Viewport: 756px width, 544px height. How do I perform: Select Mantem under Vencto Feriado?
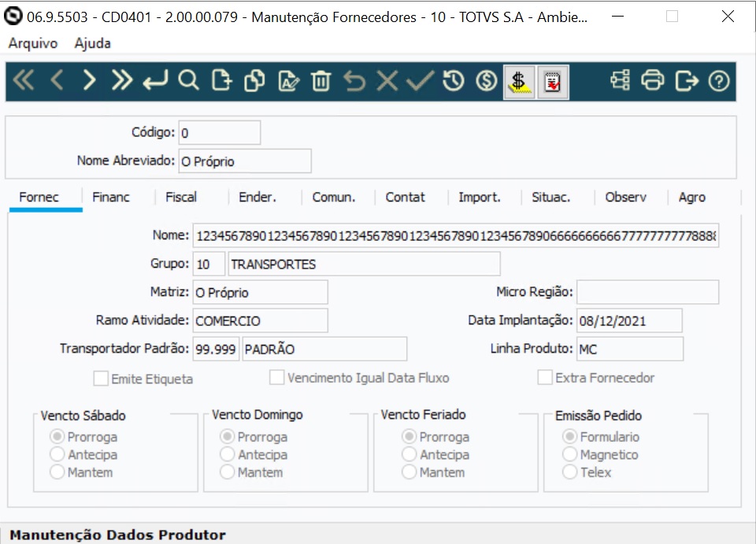409,472
